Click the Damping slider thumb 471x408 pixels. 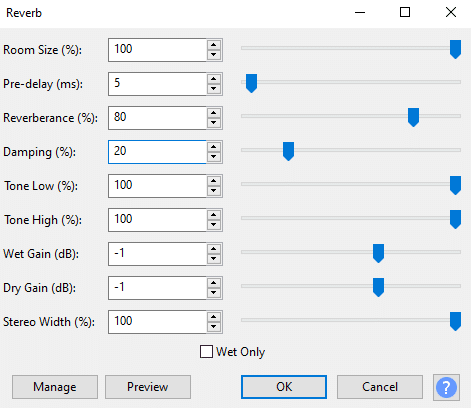(288, 151)
